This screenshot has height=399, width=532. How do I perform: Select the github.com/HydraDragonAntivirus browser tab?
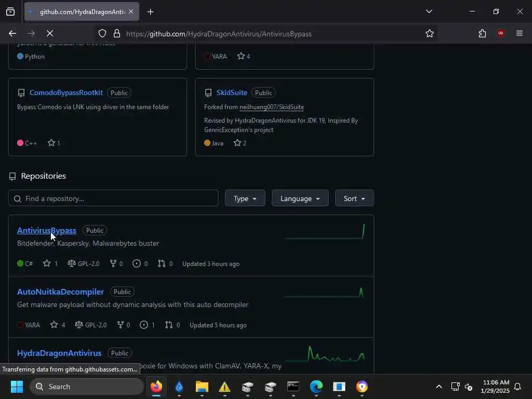(x=82, y=11)
